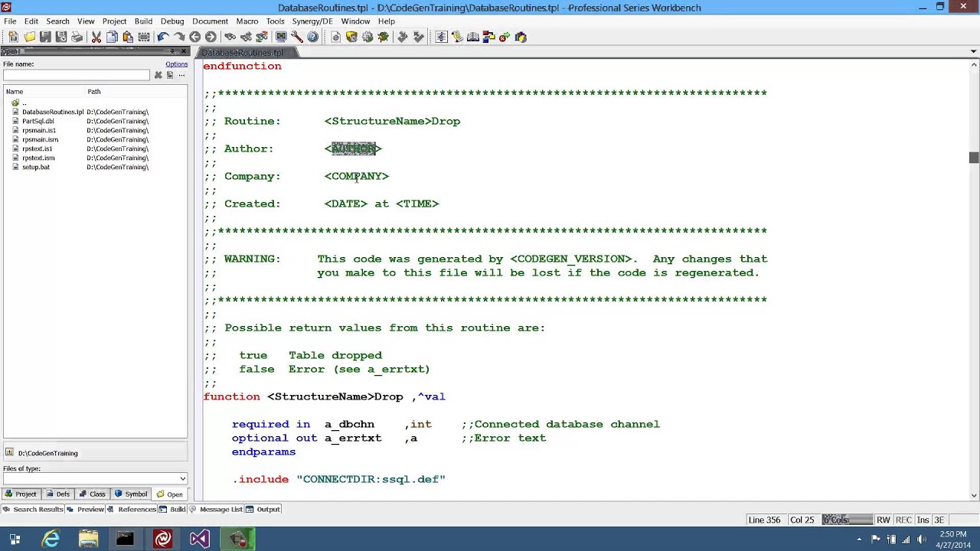Open the Synergy/DE menu
Screen dimensions: 980x551
pos(312,21)
